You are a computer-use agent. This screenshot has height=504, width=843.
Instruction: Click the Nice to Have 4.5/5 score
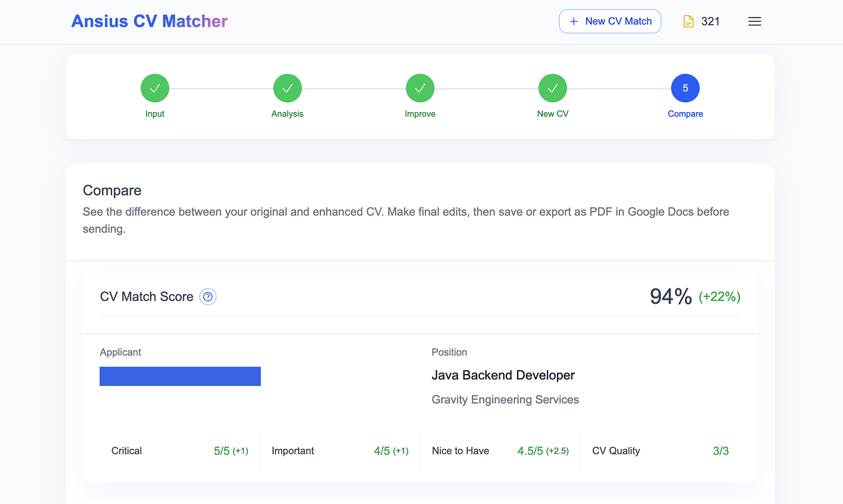pos(530,451)
